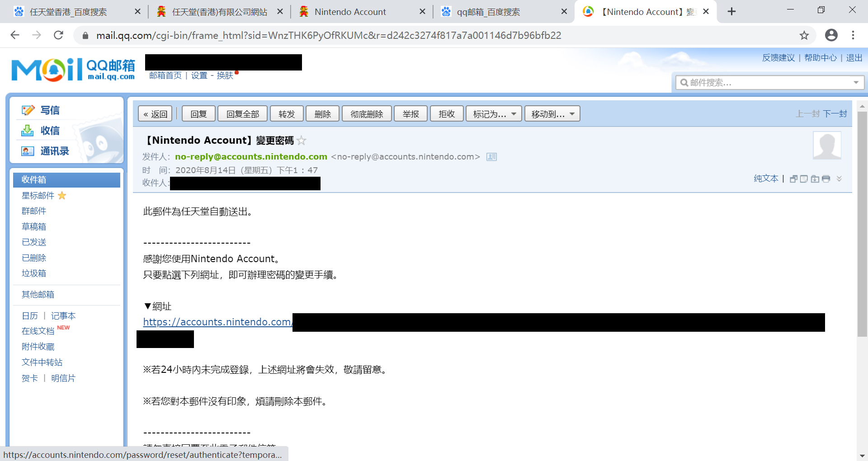Go to next email 下一封
Screen dimensions: 868x461
[x=835, y=114]
